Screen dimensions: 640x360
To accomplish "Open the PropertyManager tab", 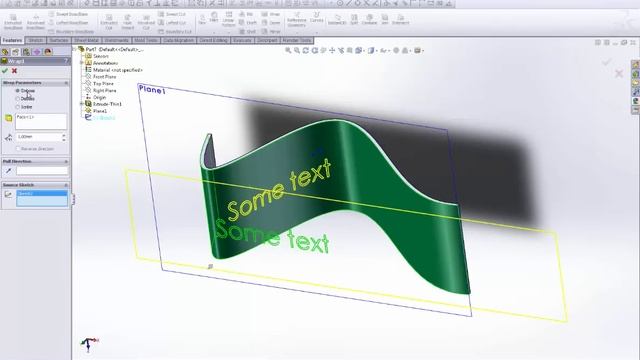I will (16, 52).
